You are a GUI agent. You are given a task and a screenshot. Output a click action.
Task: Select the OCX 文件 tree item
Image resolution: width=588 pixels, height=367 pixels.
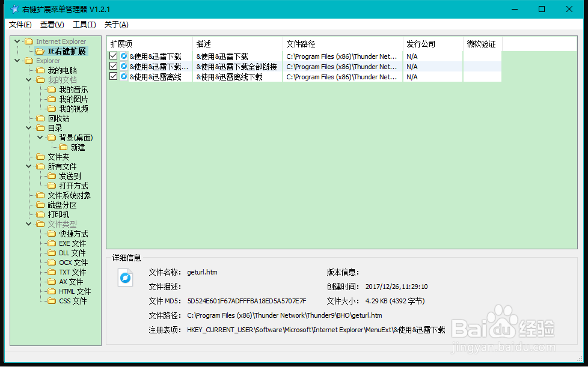(73, 262)
